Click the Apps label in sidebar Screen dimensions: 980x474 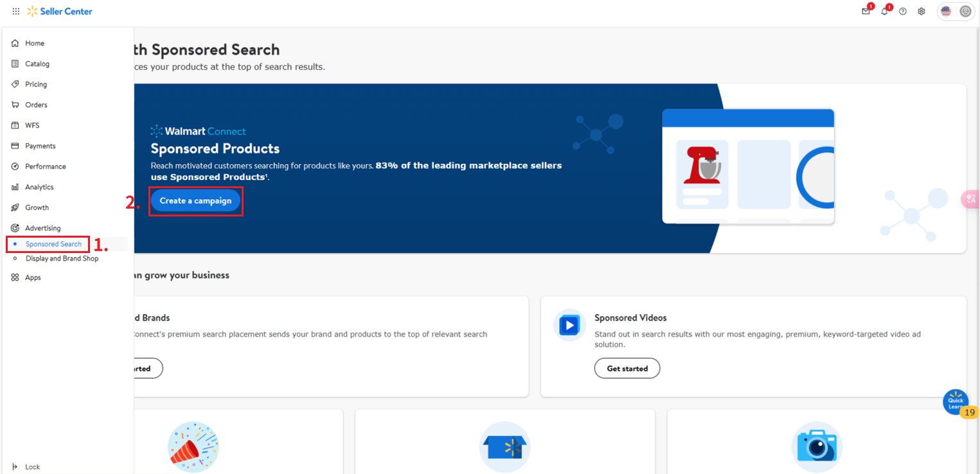[33, 277]
